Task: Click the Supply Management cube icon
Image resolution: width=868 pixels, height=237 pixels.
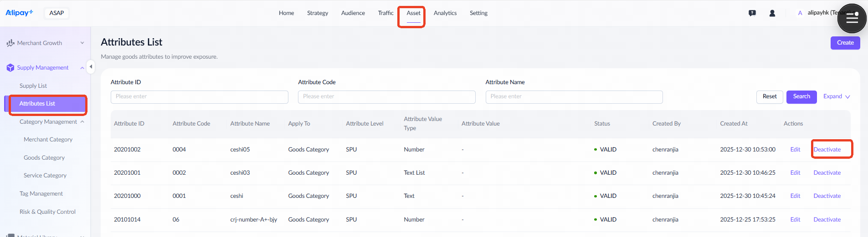Action: 10,68
